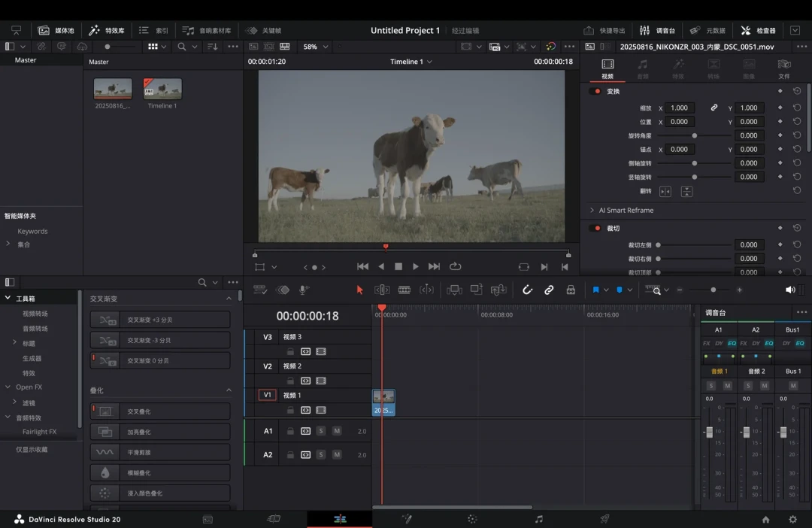Solo audio track A2
This screenshot has width=812, height=528.
click(321, 454)
